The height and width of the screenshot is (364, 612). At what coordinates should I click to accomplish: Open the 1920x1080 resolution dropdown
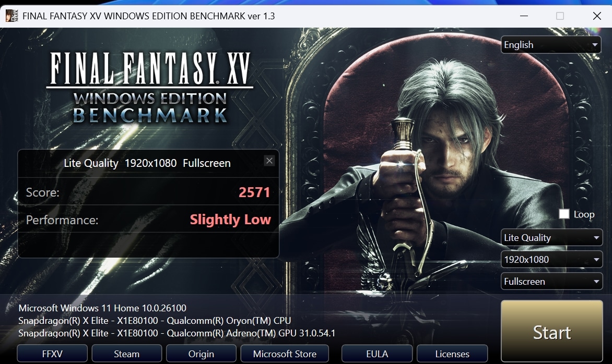tap(551, 260)
